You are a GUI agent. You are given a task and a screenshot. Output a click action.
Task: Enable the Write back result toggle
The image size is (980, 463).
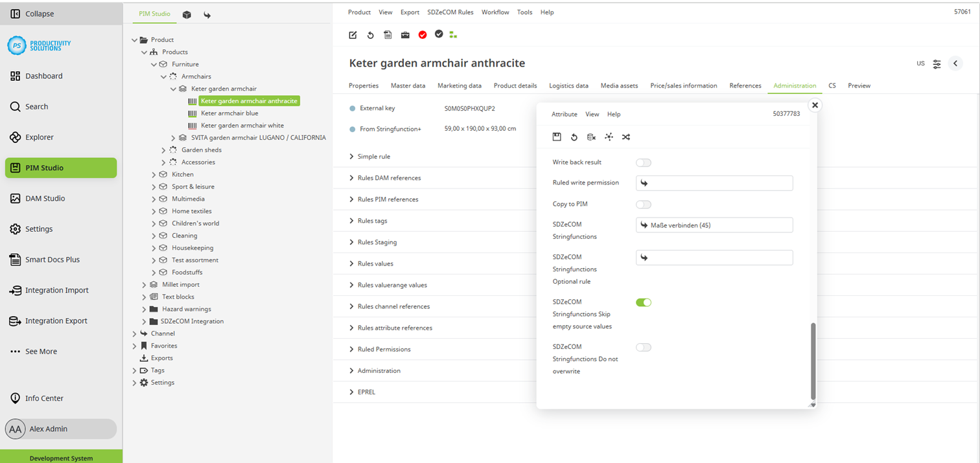coord(643,162)
